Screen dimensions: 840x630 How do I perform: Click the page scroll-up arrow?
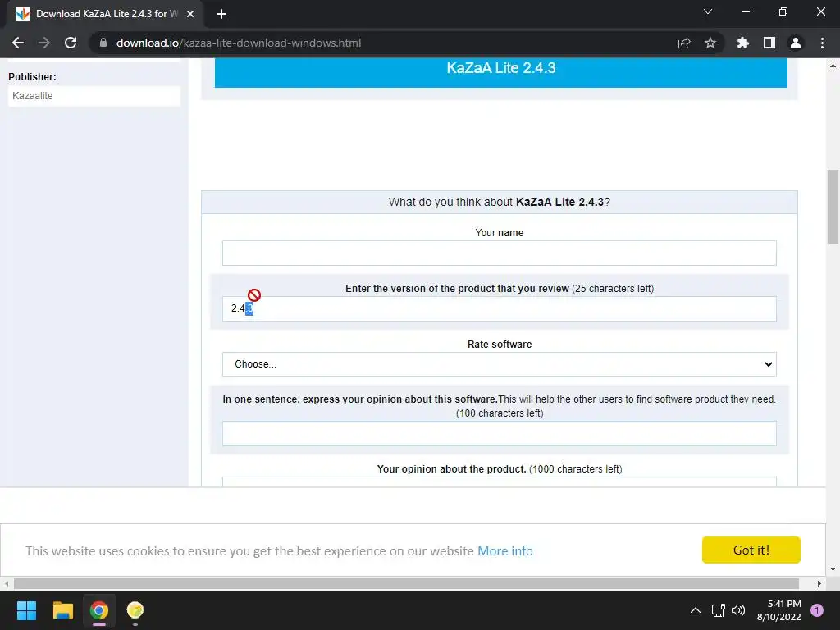(x=833, y=66)
